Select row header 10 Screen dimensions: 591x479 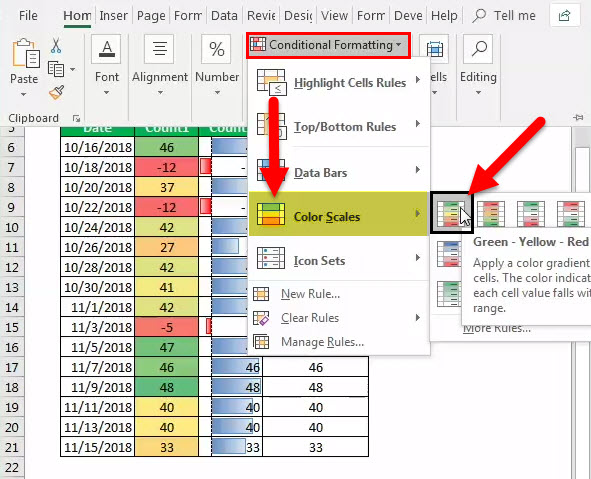point(12,227)
